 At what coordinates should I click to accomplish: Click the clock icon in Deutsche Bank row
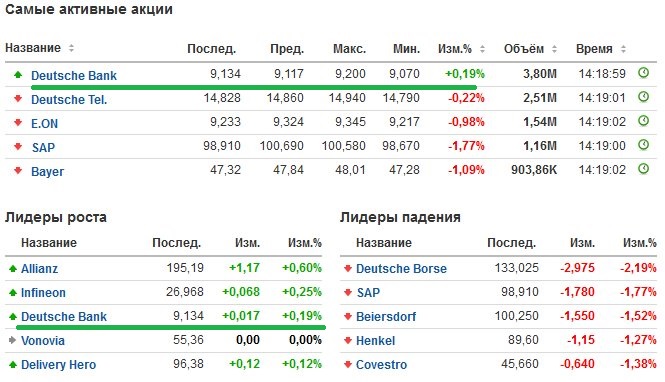click(643, 72)
